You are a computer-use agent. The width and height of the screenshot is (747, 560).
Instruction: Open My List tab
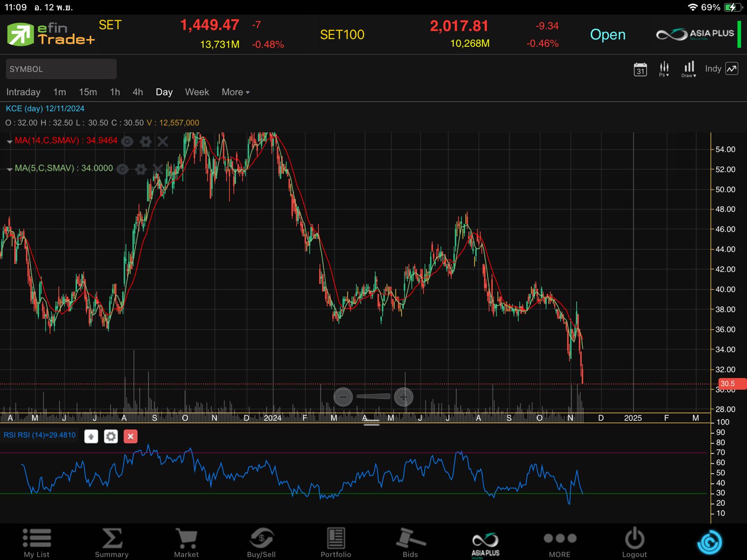coord(37,543)
